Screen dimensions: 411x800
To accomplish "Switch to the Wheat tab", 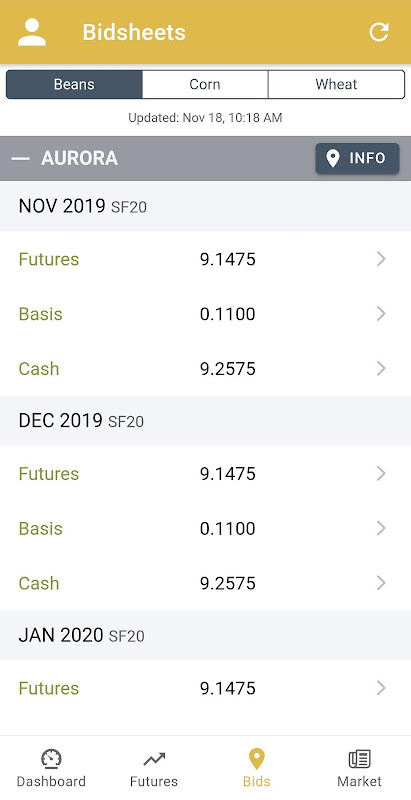I will 337,84.
